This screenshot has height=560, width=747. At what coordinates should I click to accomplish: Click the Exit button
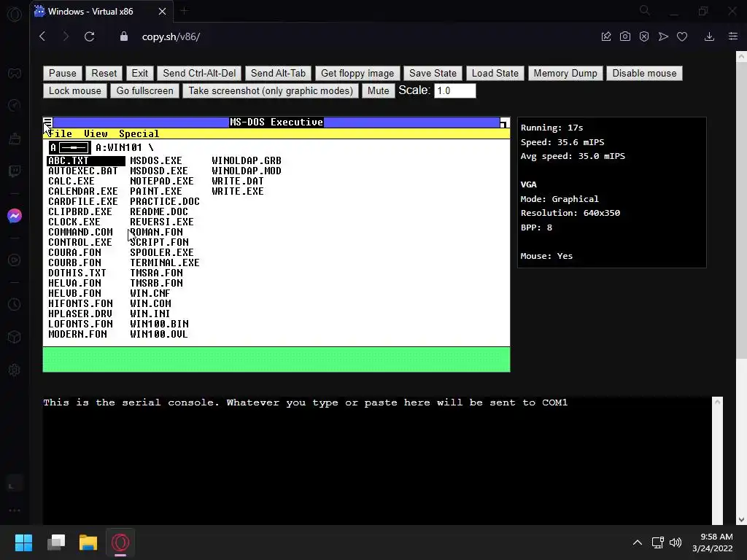139,74
